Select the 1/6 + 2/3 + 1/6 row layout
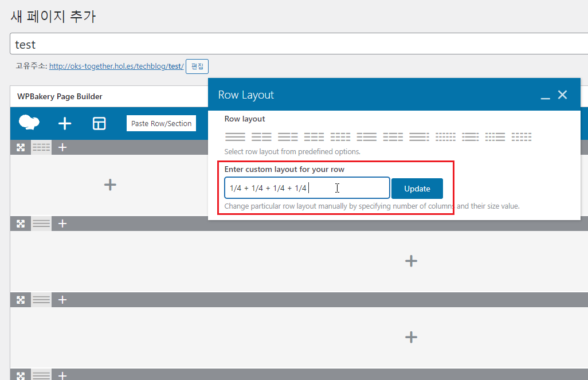 (x=471, y=137)
